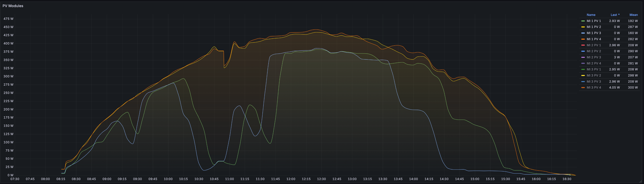644x184 pixels.
Task: Open color picker for MI 1 PV 1 swatch
Action: coord(583,21)
